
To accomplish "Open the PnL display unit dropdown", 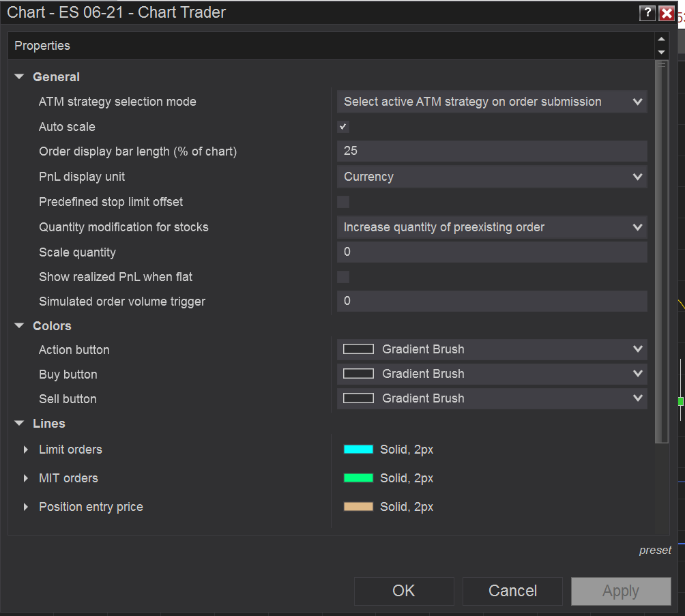I will point(637,176).
